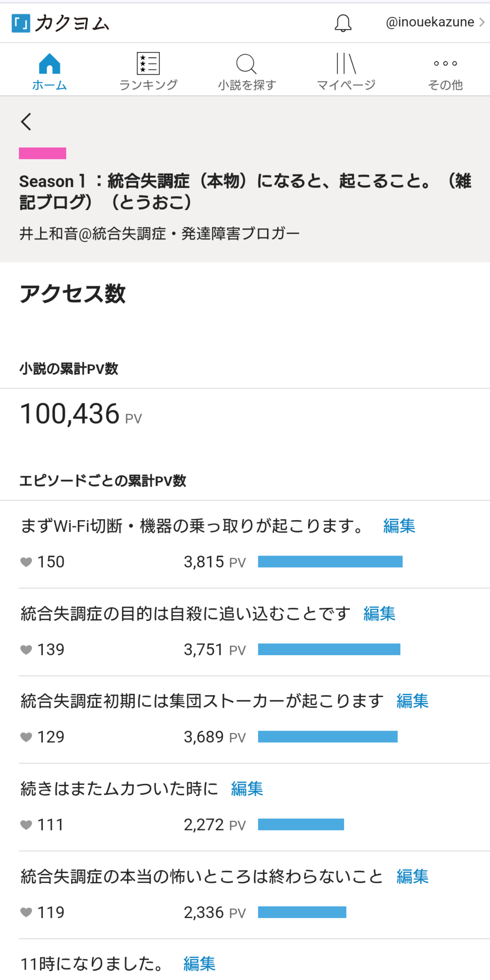Edit the 続きはまたムカついた時に episode
This screenshot has width=490, height=980.
tap(247, 788)
